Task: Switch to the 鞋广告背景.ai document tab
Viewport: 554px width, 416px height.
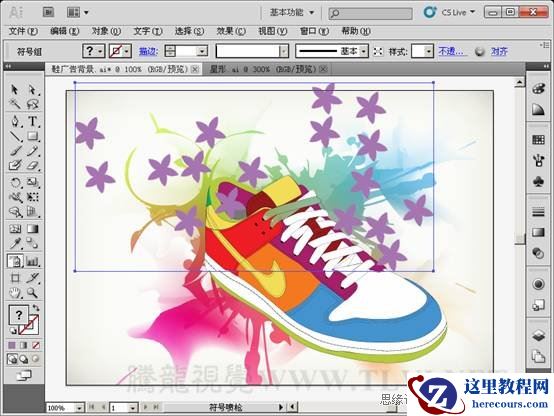Action: click(x=123, y=69)
